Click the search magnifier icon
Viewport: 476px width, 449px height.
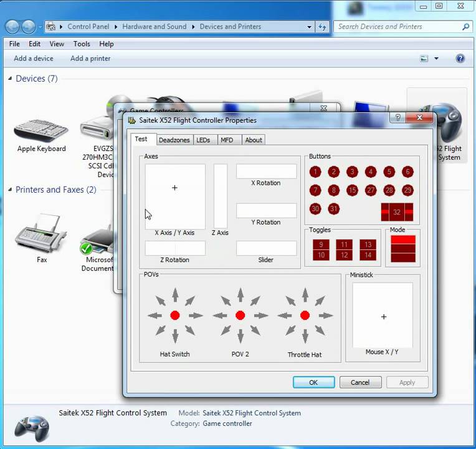coord(465,27)
